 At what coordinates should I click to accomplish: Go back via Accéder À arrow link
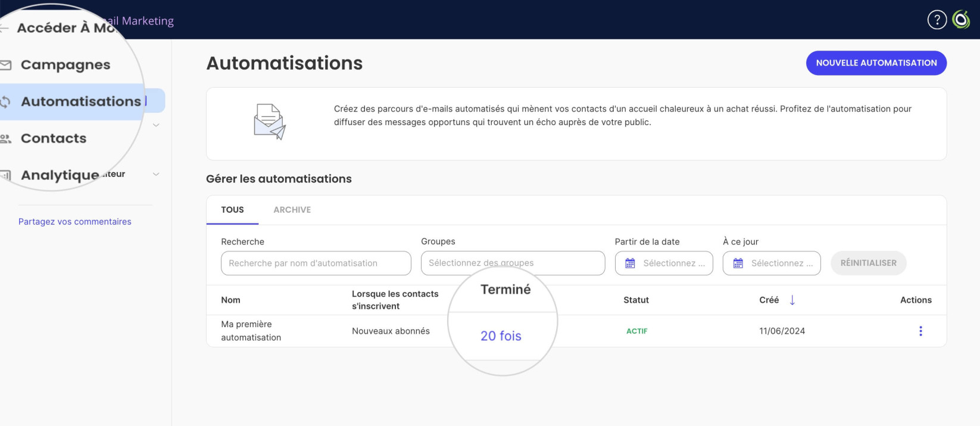pyautogui.click(x=4, y=28)
